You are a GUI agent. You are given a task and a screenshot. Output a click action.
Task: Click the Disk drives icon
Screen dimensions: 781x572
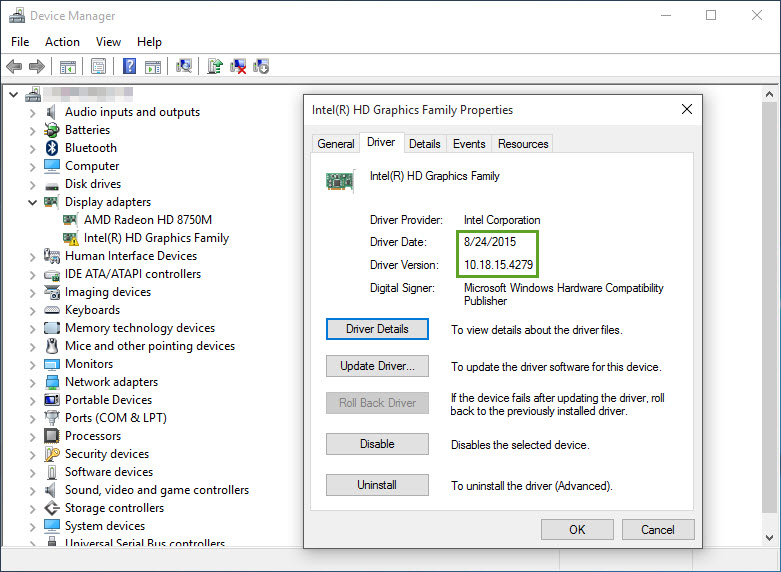coord(52,186)
